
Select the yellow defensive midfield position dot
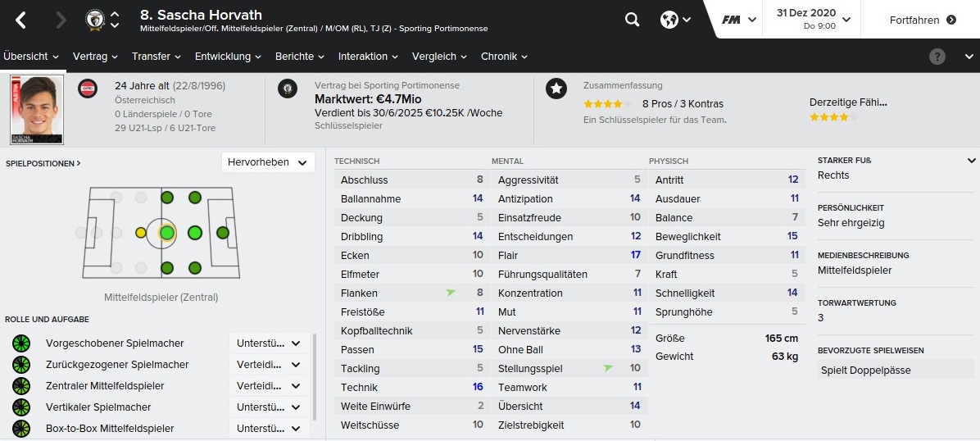[x=141, y=233]
